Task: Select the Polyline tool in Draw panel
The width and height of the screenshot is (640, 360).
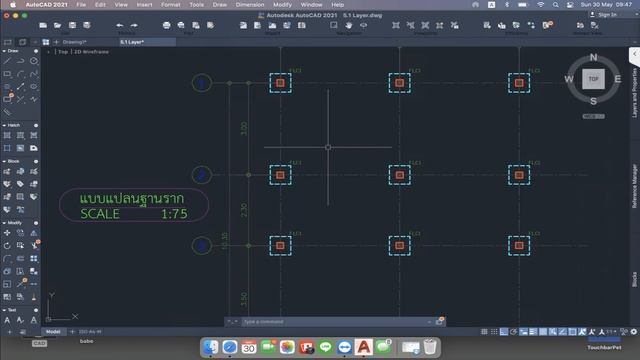Action: point(20,61)
